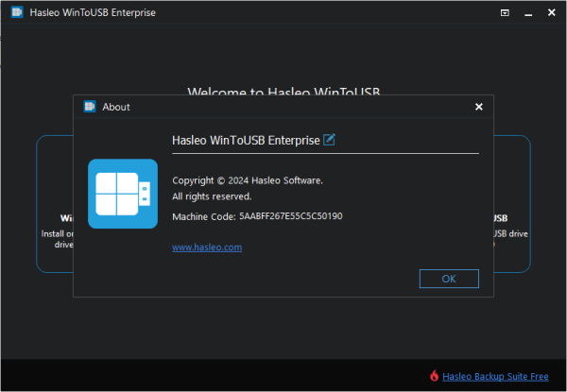
Task: Click the Hasleo WinToUSB Enterprise heading in About
Action: coord(246,140)
